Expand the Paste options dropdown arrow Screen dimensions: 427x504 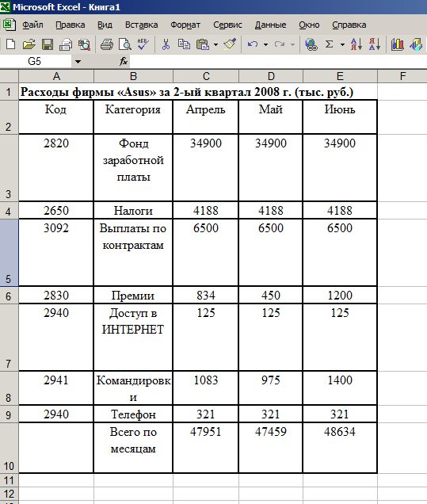click(215, 44)
